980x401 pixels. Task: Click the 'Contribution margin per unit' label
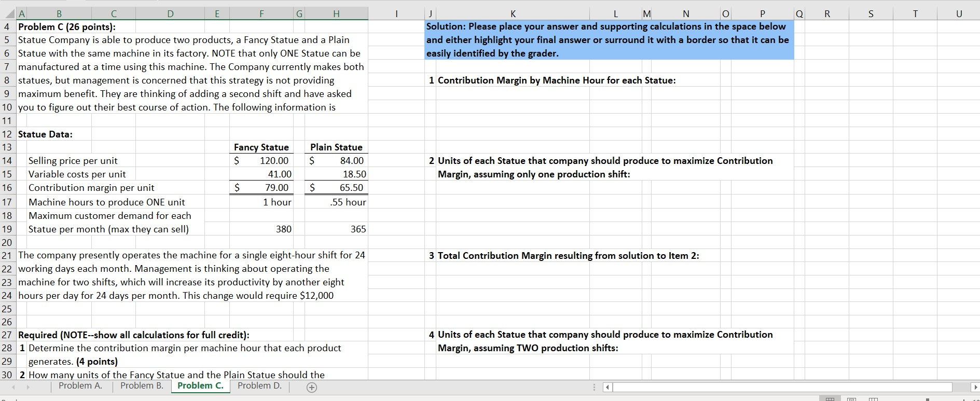pos(91,188)
